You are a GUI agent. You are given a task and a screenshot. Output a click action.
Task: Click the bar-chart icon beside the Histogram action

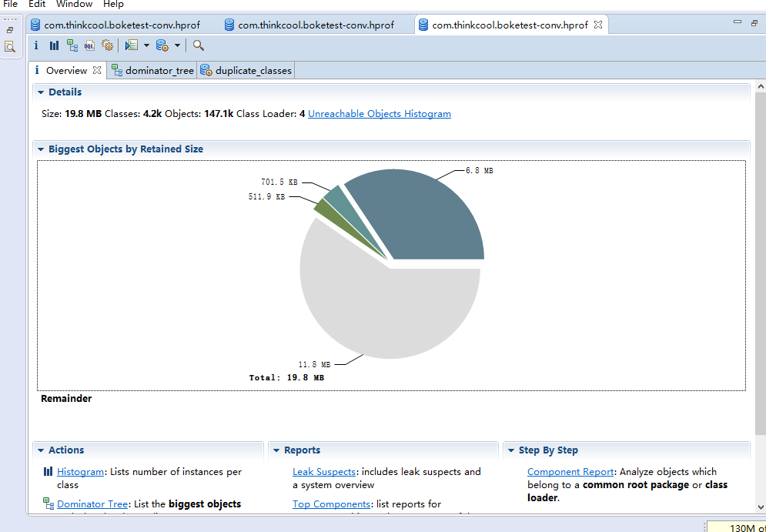click(48, 471)
